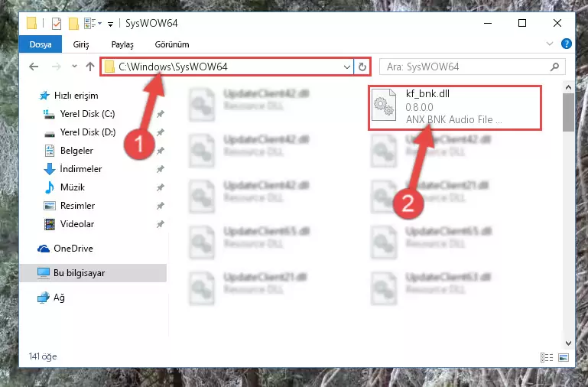This screenshot has height=387, width=588.
Task: Open the recent locations dropdown arrow
Action: coord(74,67)
